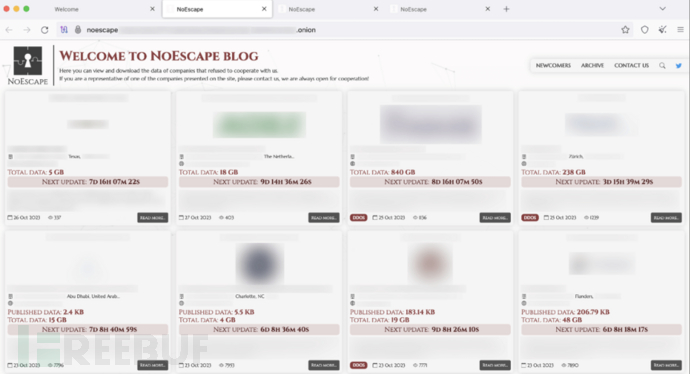
Task: Click the blurred green logo thumbnail
Action: 259,125
